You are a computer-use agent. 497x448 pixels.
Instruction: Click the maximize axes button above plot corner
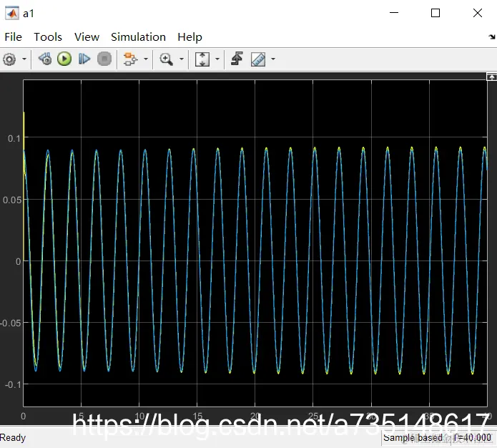(491, 77)
